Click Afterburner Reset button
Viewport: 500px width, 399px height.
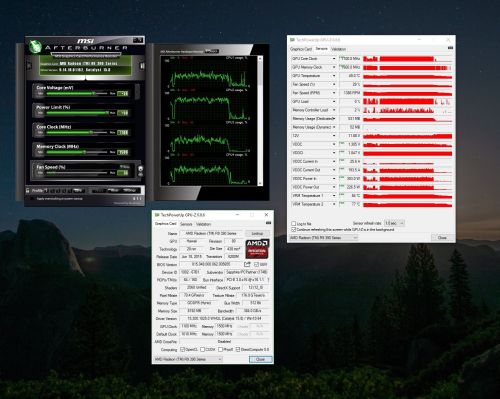(x=113, y=190)
